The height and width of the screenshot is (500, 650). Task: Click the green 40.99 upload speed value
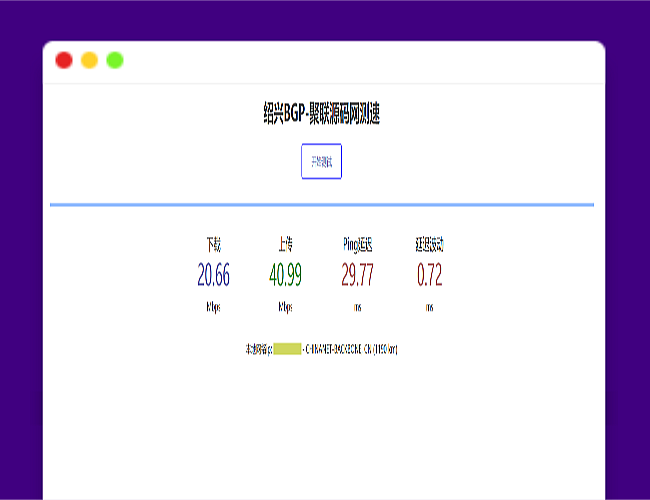point(285,274)
